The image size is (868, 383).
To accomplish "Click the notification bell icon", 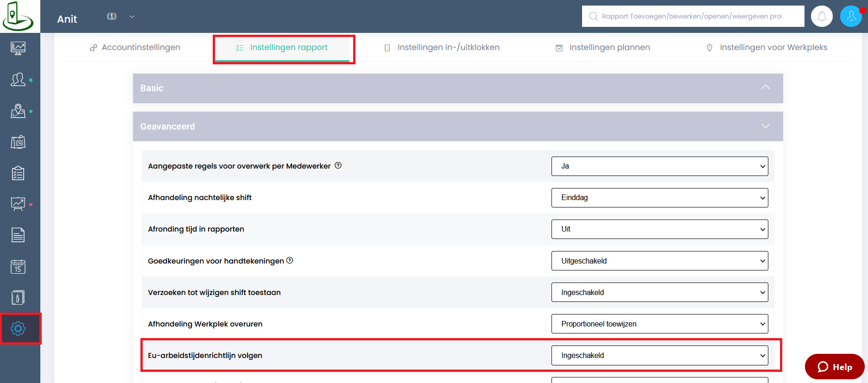I will pos(822,17).
